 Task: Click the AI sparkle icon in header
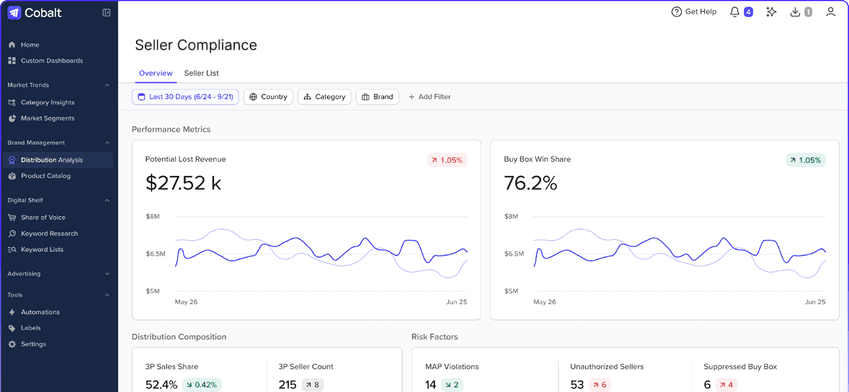pos(771,12)
